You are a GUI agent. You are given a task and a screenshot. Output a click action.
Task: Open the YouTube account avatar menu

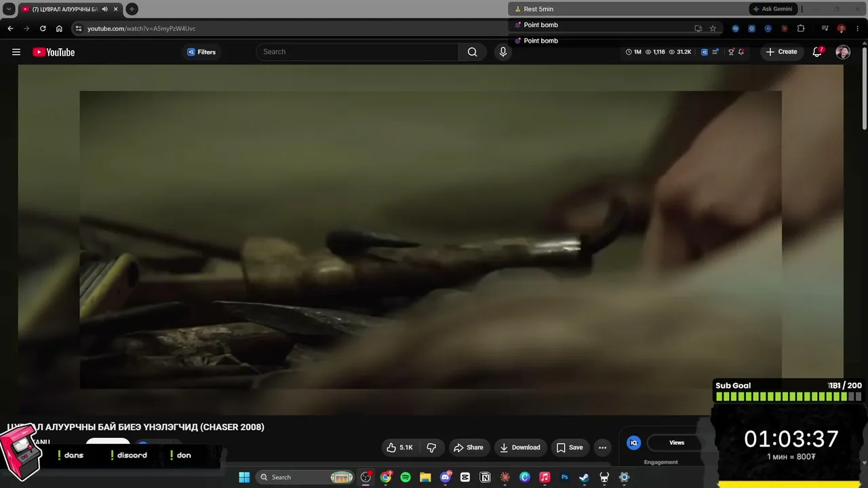pos(843,52)
